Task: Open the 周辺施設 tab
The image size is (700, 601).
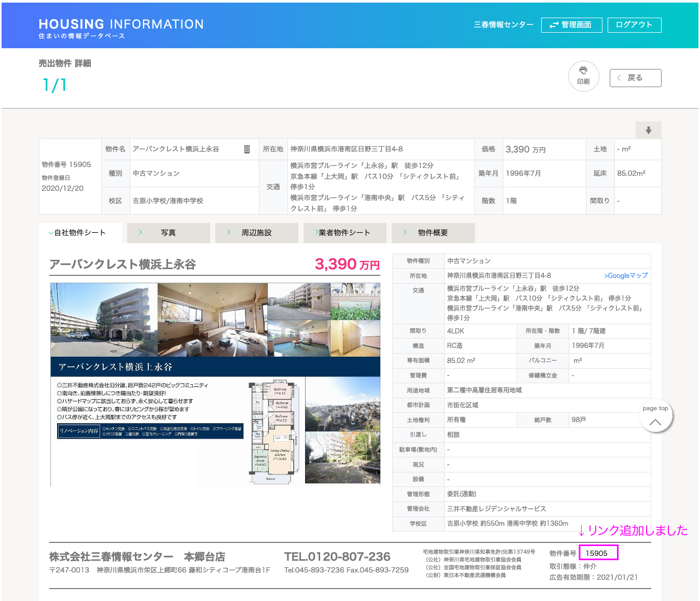Action: click(256, 233)
